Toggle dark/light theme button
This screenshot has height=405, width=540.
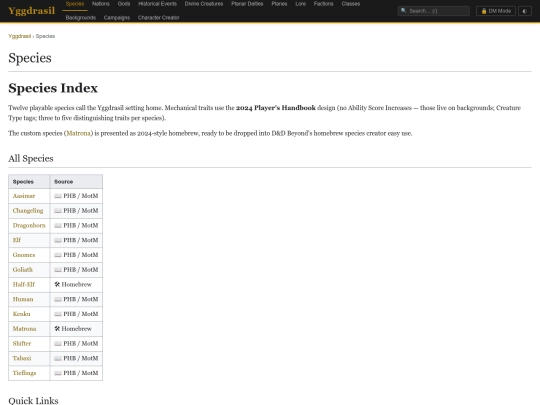coord(525,11)
